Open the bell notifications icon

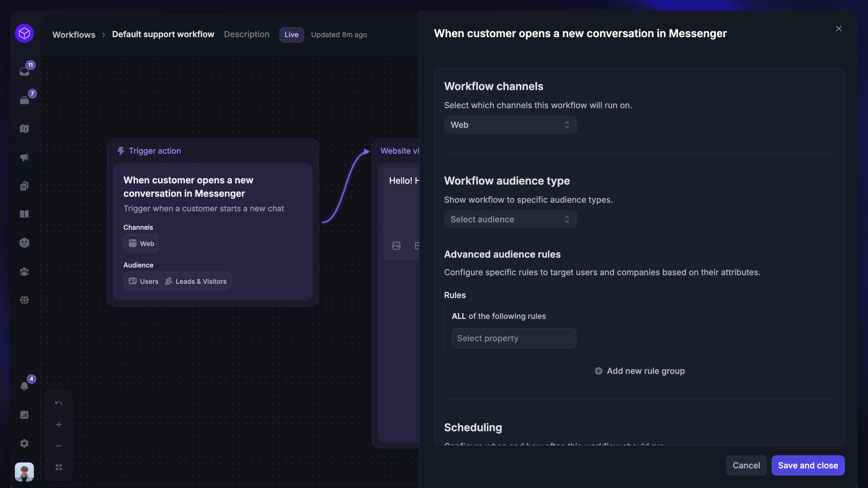click(x=24, y=386)
